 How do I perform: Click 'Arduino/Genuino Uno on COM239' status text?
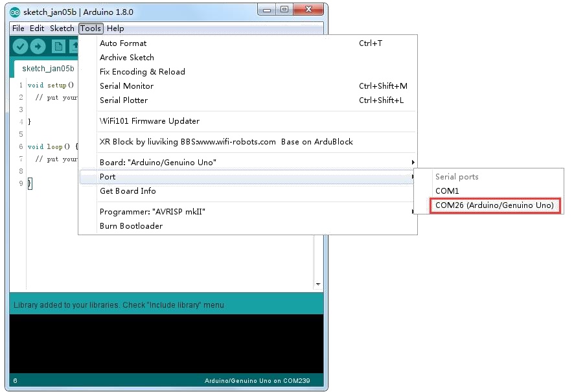click(x=257, y=380)
